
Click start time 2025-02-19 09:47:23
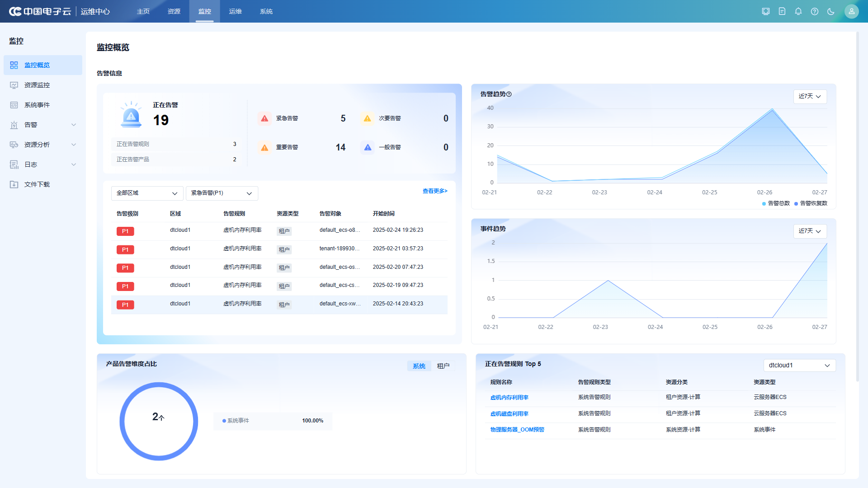(398, 285)
